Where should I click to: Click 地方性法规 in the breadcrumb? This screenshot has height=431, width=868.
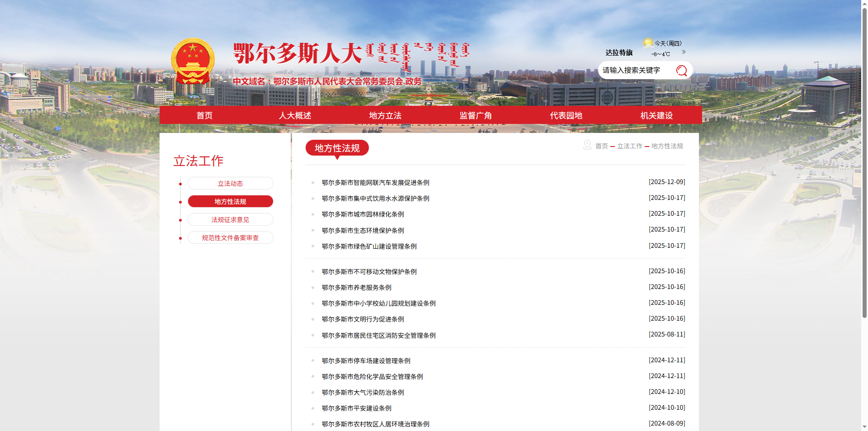pyautogui.click(x=667, y=146)
